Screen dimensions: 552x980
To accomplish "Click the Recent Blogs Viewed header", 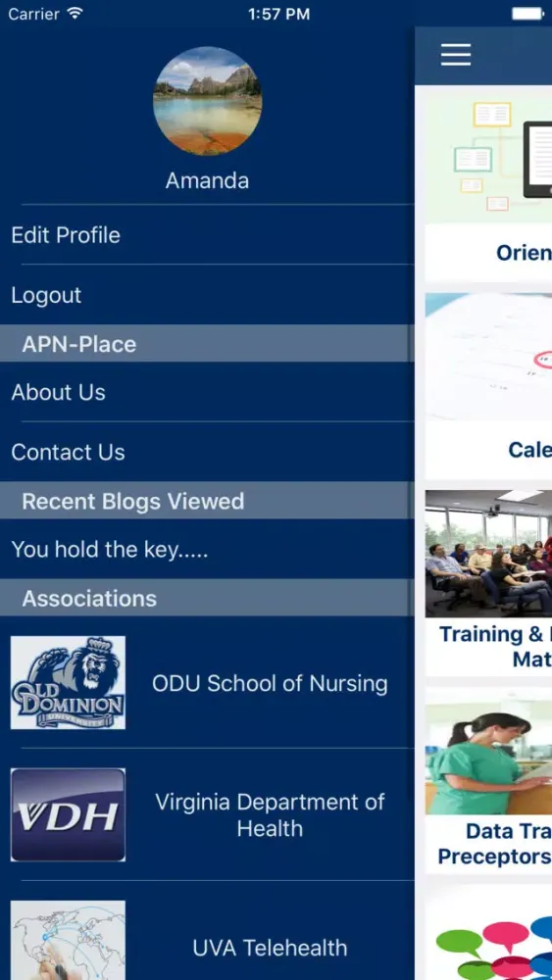I will pyautogui.click(x=207, y=501).
